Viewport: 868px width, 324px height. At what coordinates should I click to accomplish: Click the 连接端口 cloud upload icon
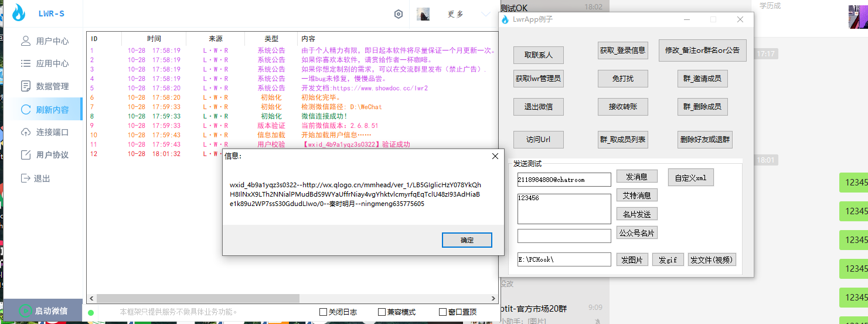26,132
